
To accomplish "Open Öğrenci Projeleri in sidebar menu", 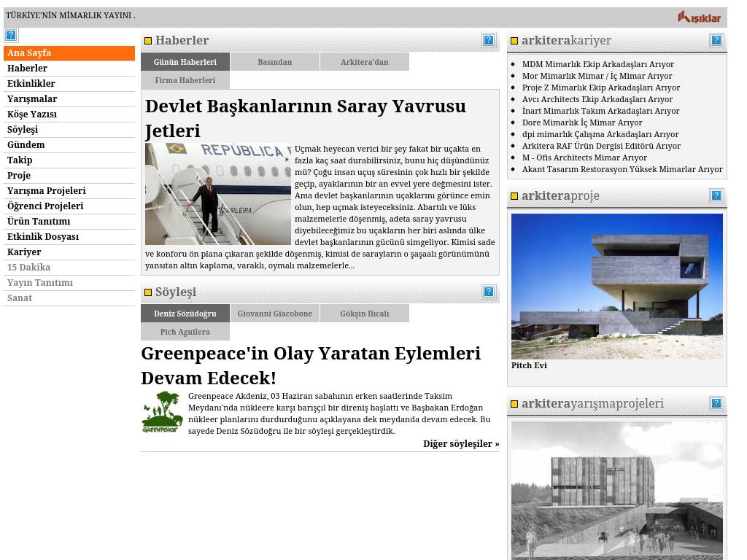I will pyautogui.click(x=69, y=206).
